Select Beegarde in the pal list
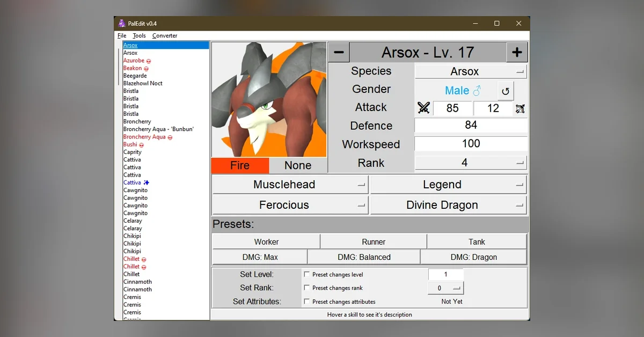Screen dimensions: 644x337 pyautogui.click(x=135, y=76)
